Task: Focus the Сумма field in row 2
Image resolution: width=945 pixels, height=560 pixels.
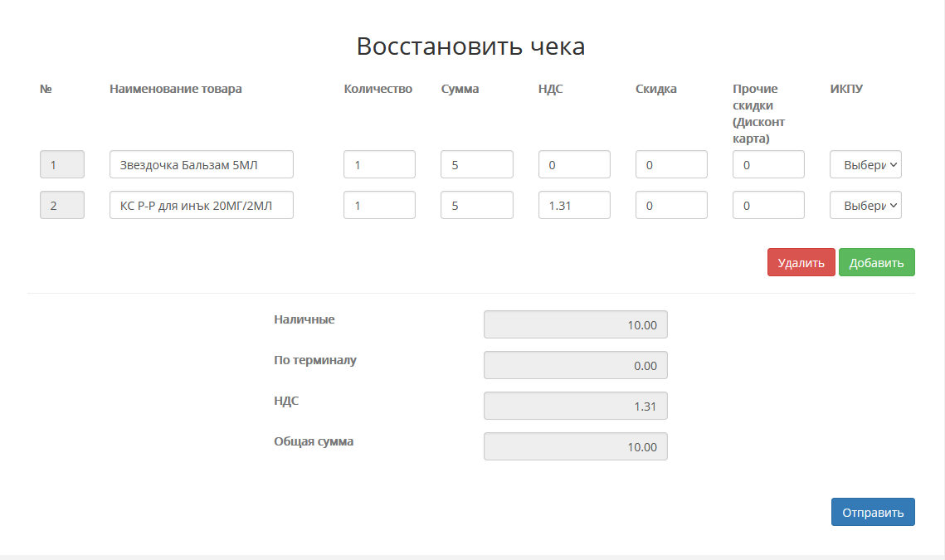Action: tap(476, 205)
